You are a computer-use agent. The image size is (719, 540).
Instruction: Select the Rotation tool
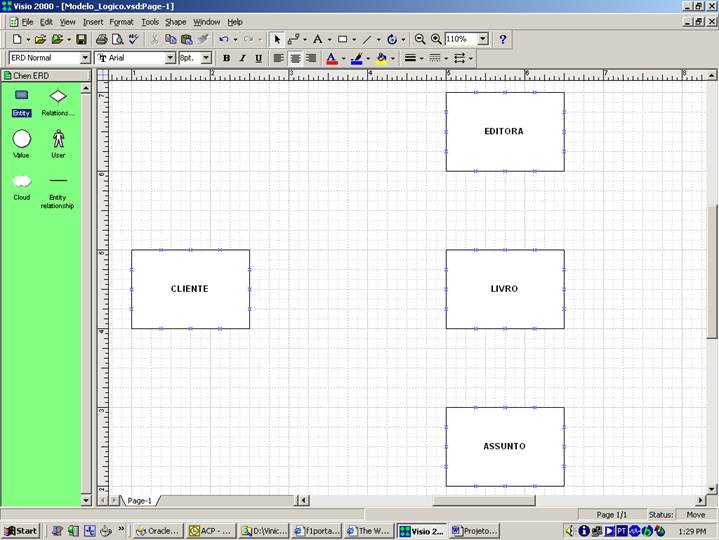tap(392, 39)
